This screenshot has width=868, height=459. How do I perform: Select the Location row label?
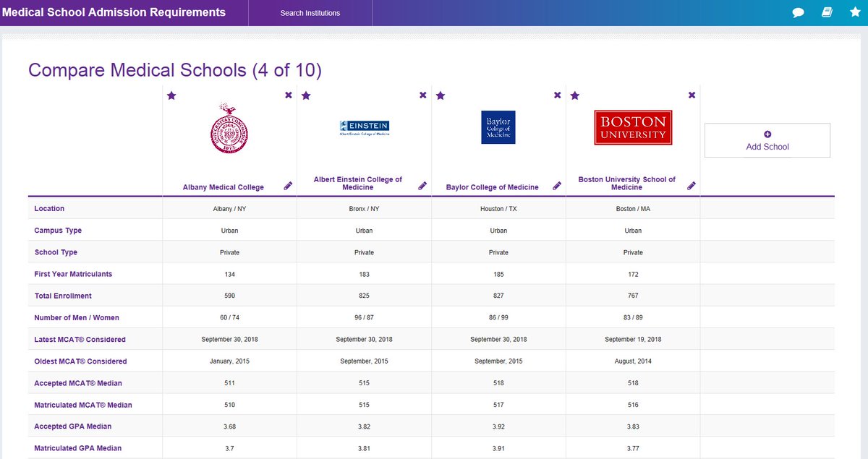(49, 209)
